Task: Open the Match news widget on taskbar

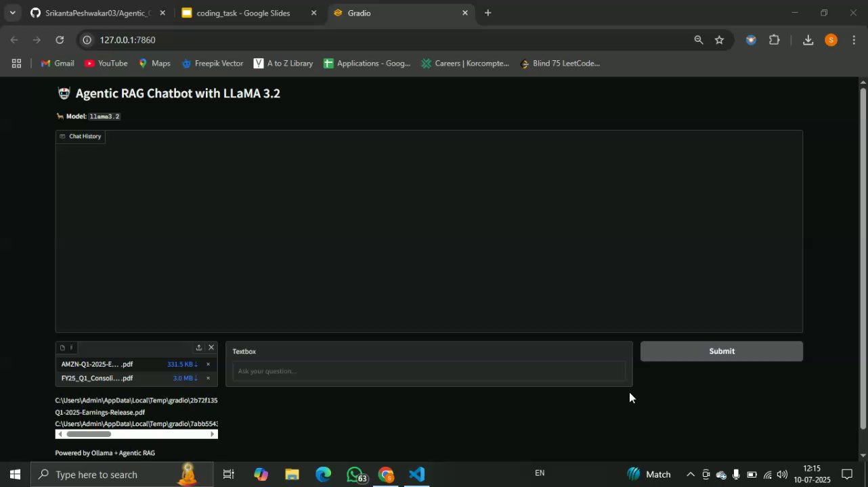Action: (649, 475)
